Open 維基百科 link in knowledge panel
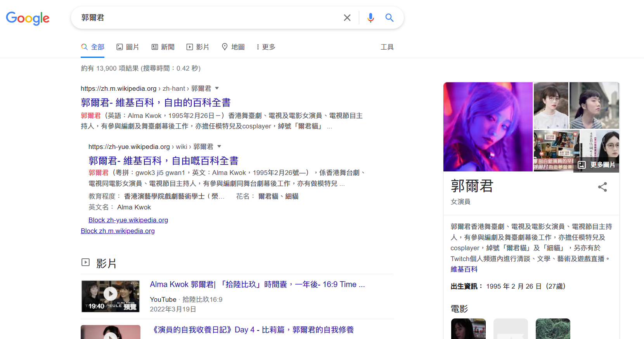Viewport: 644px width, 339px height. tap(464, 269)
